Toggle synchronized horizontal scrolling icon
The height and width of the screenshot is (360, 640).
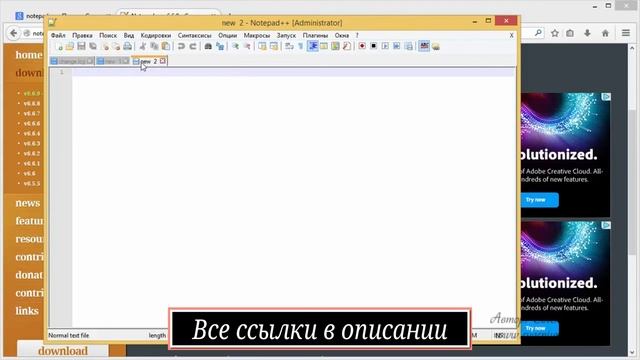(x=274, y=47)
